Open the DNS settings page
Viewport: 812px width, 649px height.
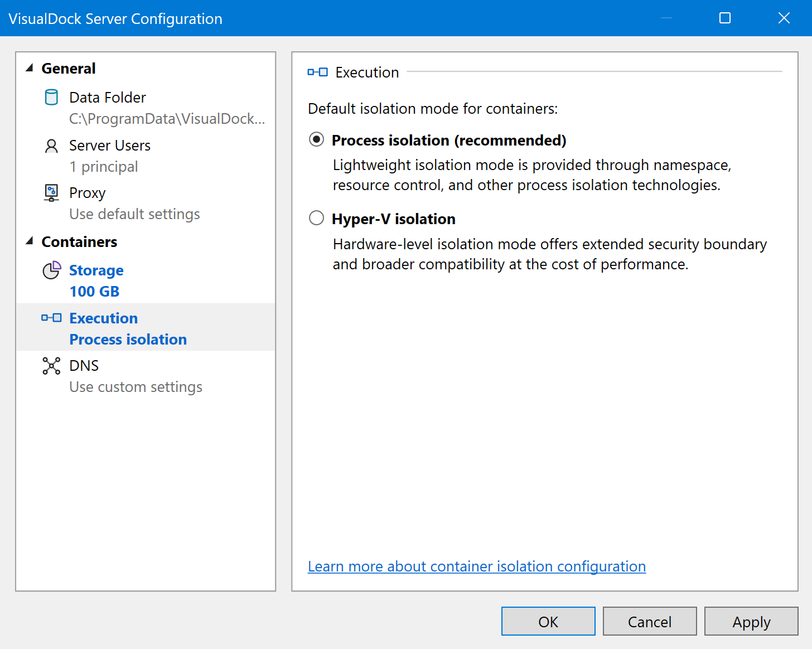coord(84,366)
